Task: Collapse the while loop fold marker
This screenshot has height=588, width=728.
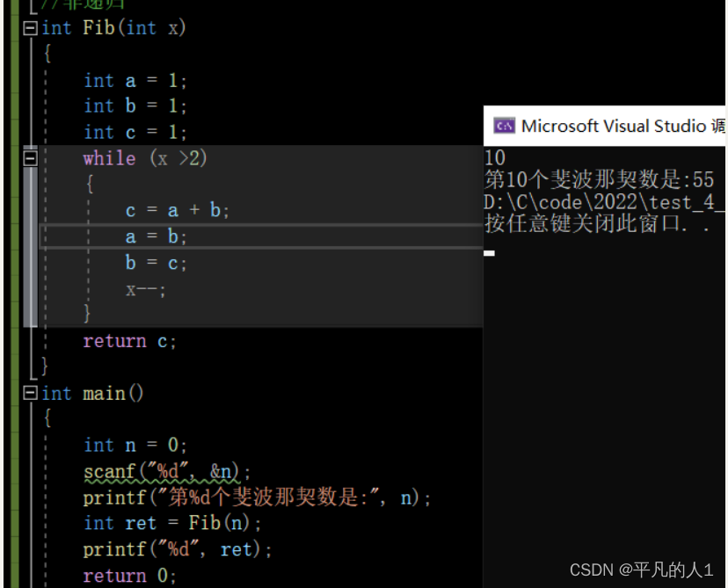Action: (x=30, y=158)
